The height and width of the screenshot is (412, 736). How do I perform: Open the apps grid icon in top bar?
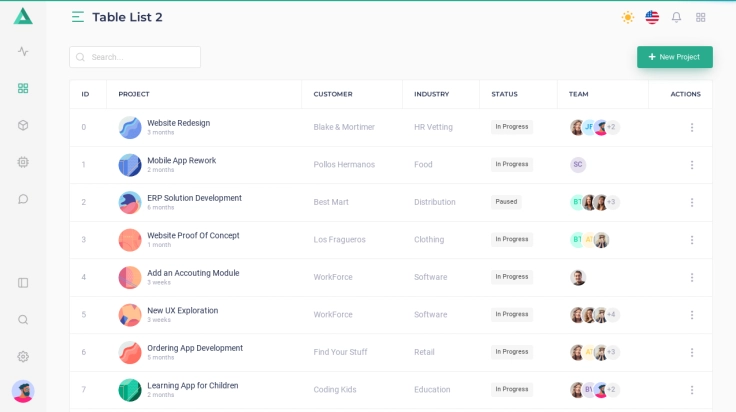point(700,17)
